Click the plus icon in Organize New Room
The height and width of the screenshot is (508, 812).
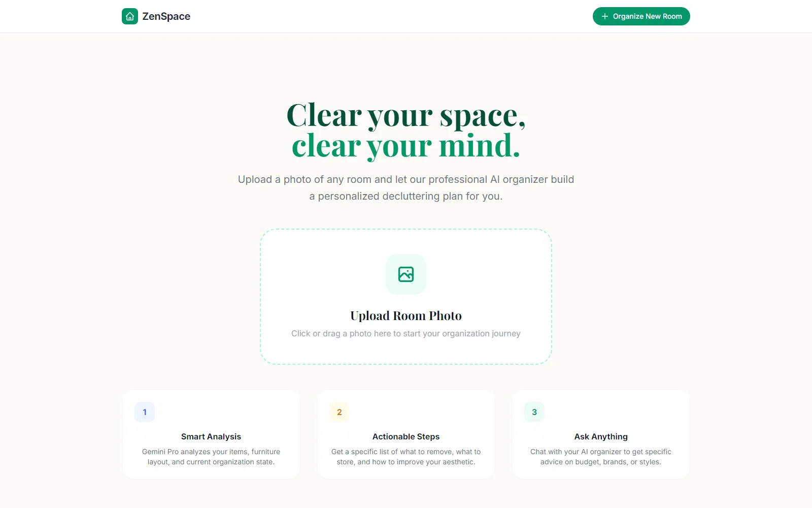(605, 16)
